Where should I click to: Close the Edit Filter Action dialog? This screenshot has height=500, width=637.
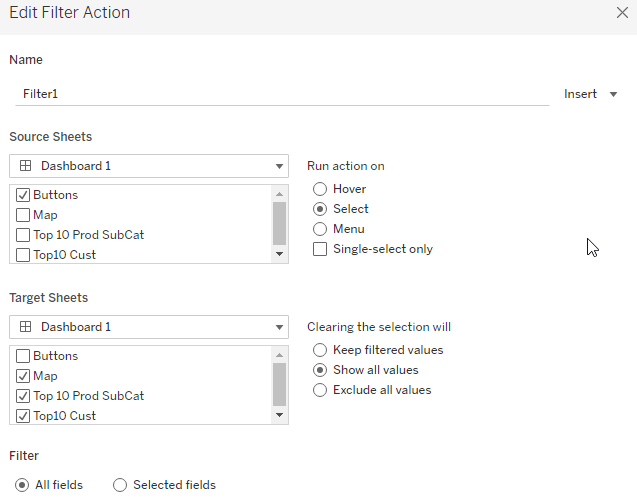(x=621, y=14)
